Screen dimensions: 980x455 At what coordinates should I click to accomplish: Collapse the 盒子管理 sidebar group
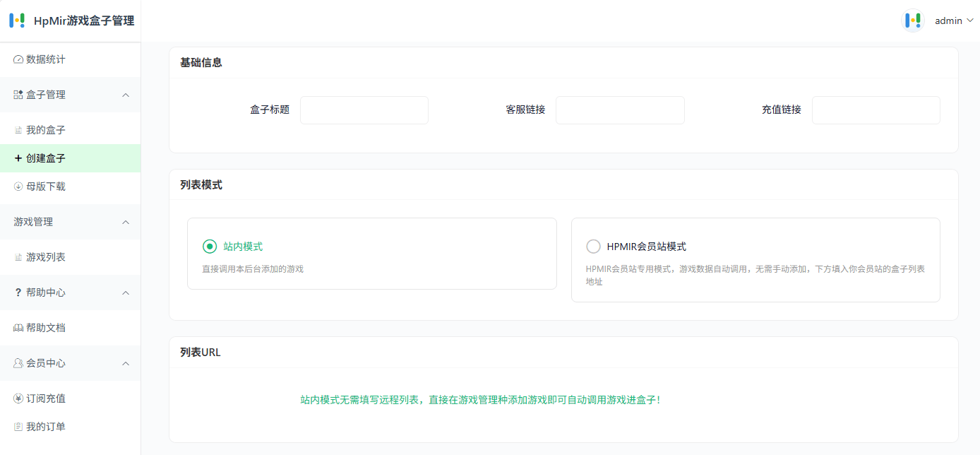click(x=126, y=95)
